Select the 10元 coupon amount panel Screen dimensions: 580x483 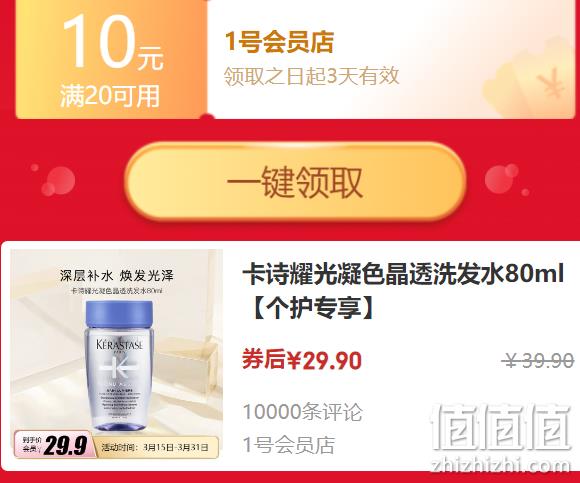111,59
